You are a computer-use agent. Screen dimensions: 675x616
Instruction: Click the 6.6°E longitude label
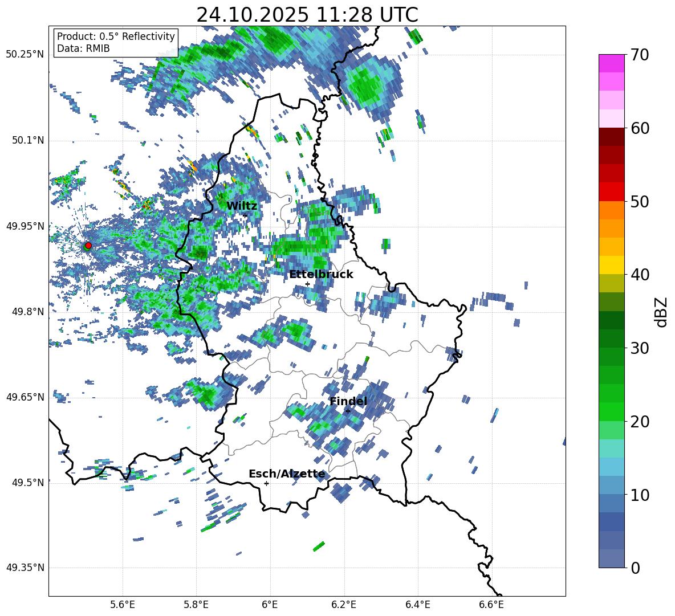coord(491,605)
